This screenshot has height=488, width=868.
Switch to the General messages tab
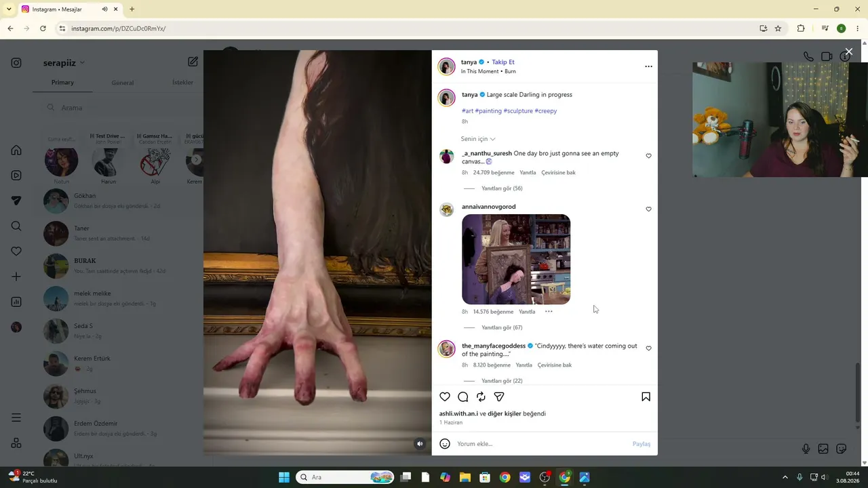(x=123, y=83)
